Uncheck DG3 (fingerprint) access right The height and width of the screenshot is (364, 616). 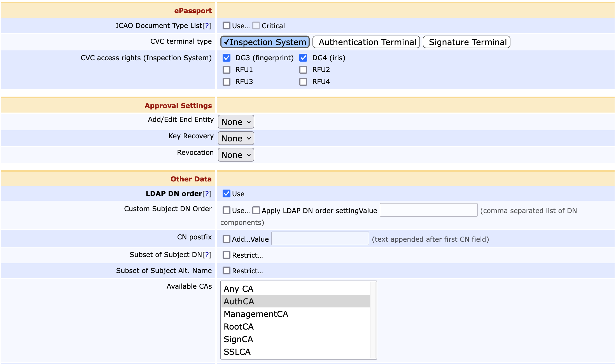[227, 58]
